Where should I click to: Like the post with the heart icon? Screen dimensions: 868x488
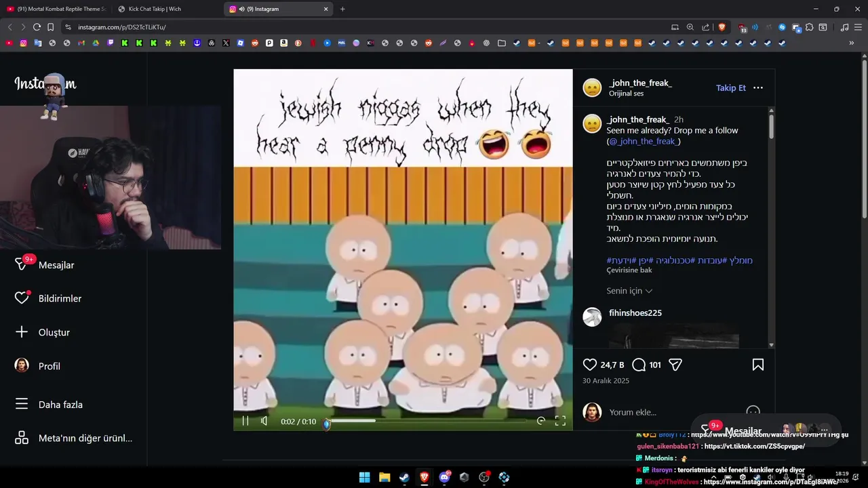pyautogui.click(x=590, y=365)
